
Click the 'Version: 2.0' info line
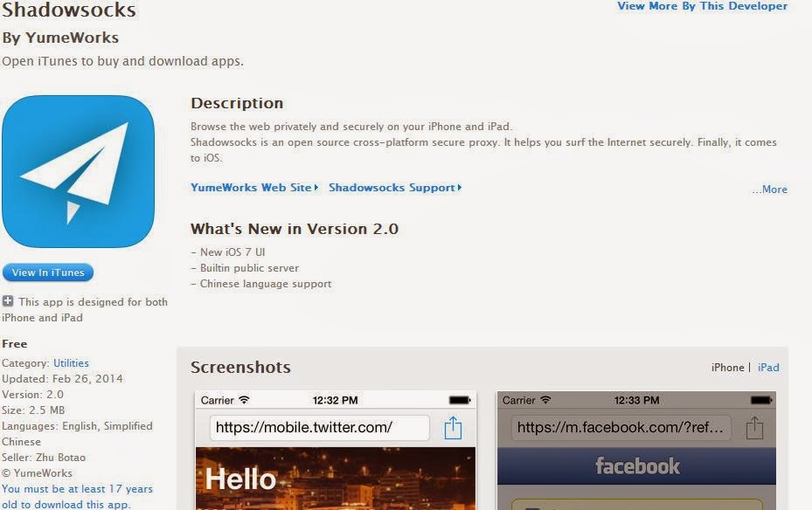(32, 395)
